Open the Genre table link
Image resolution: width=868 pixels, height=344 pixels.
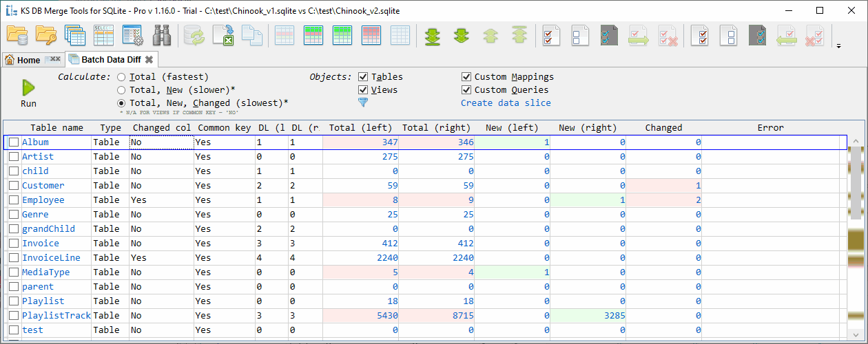(x=35, y=215)
